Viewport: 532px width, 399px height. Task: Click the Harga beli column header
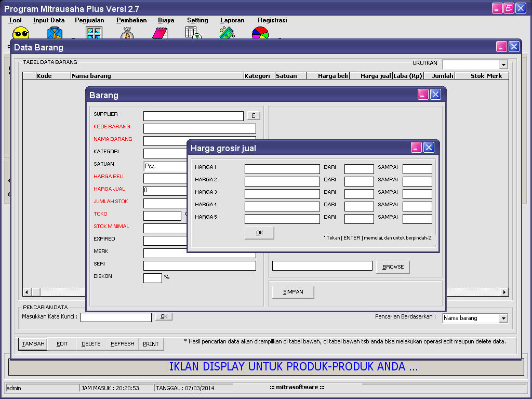[x=328, y=76]
